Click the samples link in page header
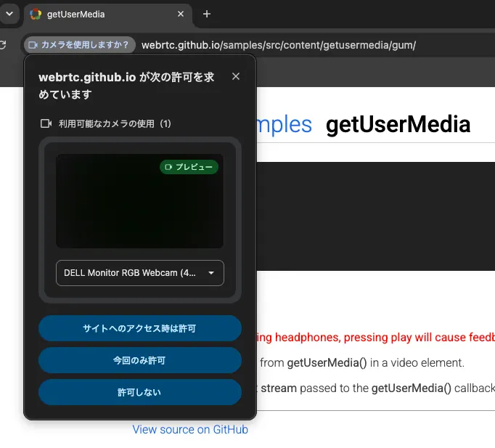 pos(284,124)
